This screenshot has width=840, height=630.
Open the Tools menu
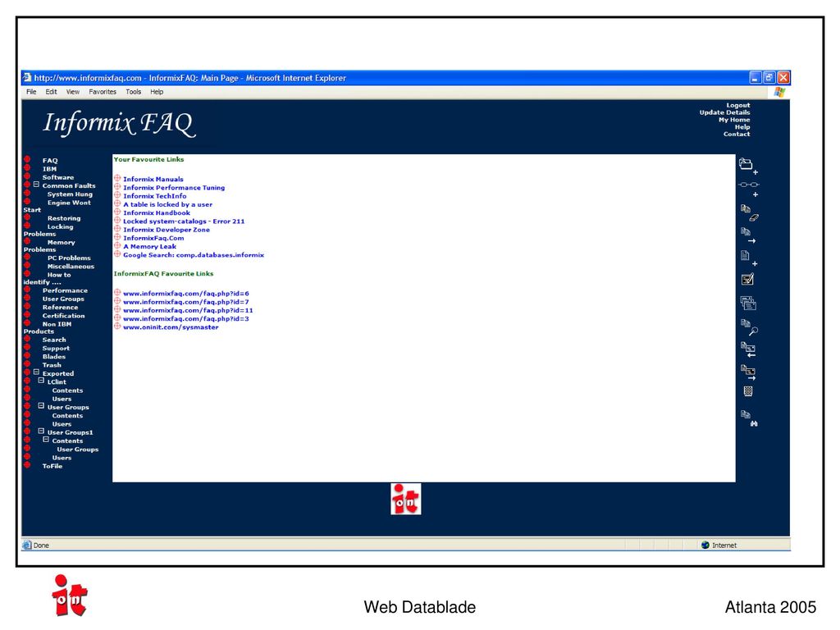pos(134,92)
